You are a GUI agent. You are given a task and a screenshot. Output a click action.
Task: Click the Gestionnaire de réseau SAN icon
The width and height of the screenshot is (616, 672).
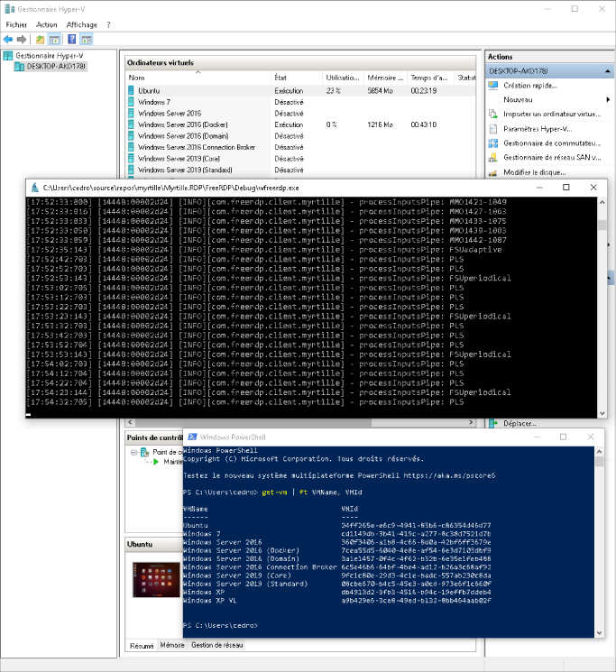click(493, 158)
